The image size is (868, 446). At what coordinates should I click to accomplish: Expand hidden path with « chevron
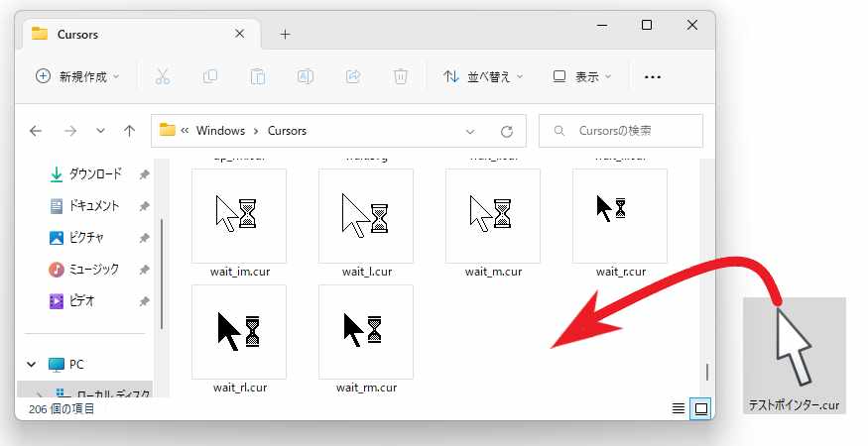coord(185,131)
